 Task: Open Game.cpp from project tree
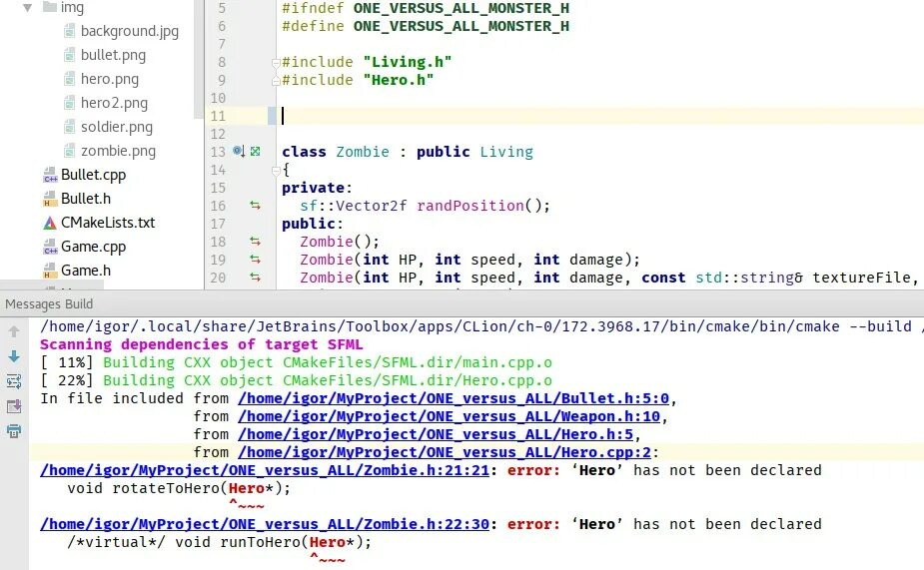[93, 247]
